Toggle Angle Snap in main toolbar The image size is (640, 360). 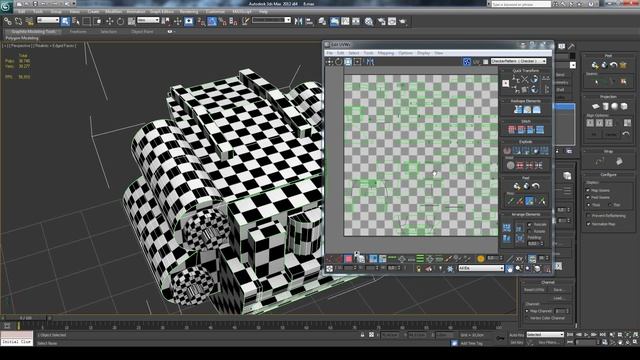[212, 21]
